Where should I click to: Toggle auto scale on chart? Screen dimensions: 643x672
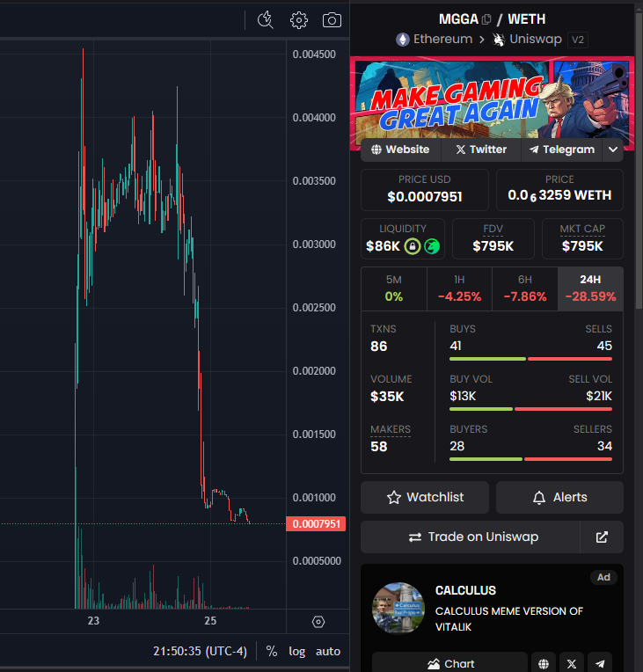point(328,652)
